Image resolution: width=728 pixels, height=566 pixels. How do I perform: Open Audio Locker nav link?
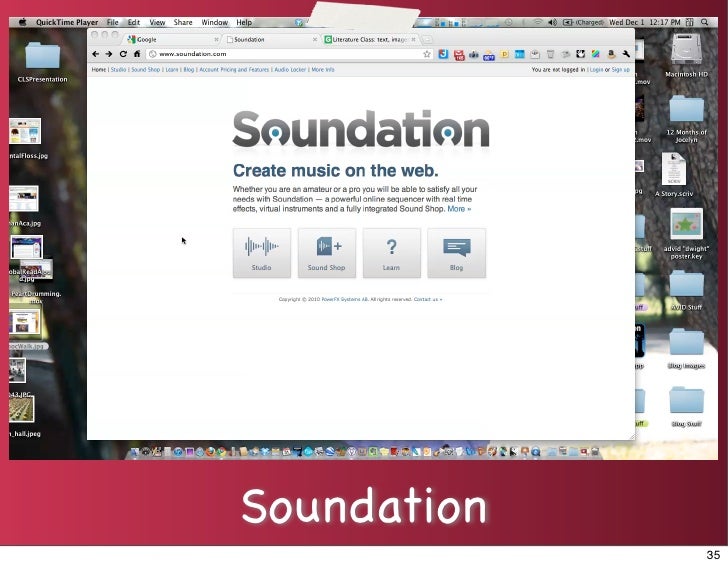[x=290, y=70]
